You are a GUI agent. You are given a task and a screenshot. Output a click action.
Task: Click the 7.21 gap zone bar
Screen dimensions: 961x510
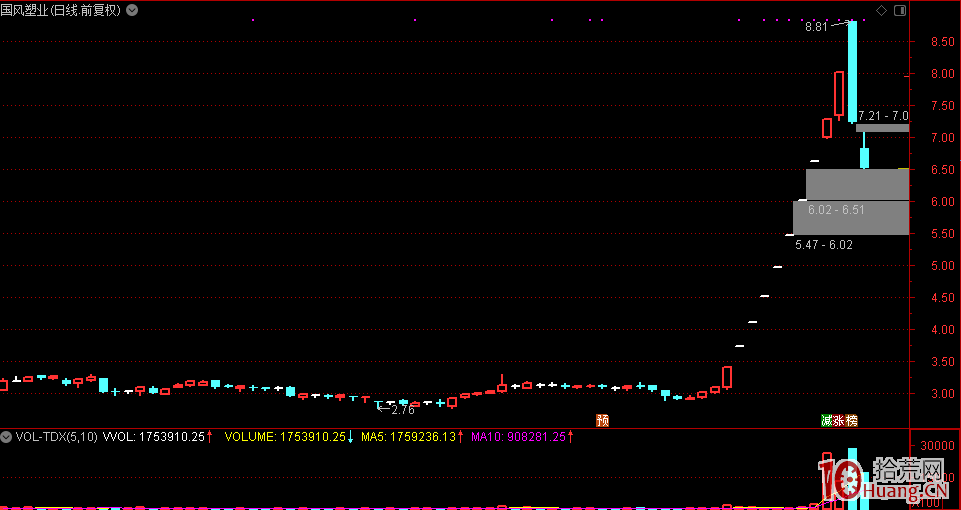point(882,128)
